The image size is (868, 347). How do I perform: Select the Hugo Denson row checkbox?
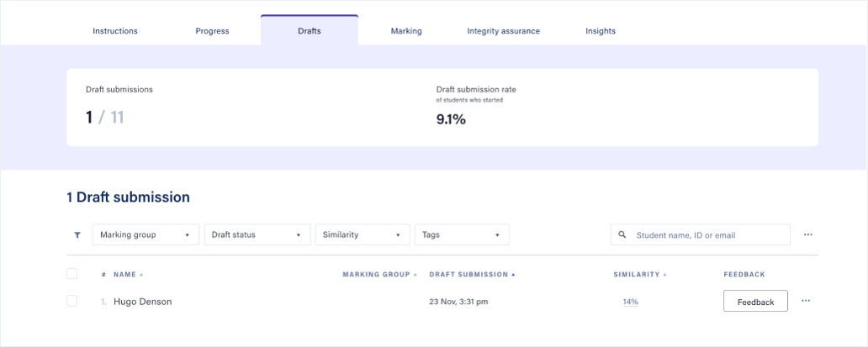coord(72,301)
